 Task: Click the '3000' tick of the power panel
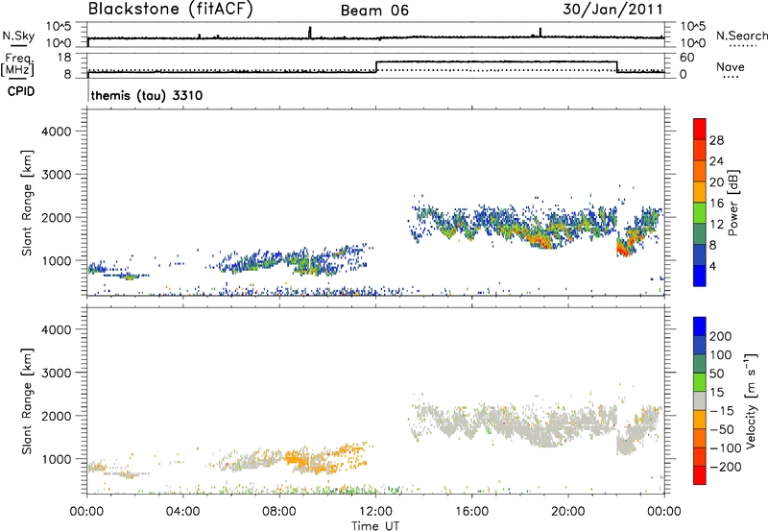[57, 175]
